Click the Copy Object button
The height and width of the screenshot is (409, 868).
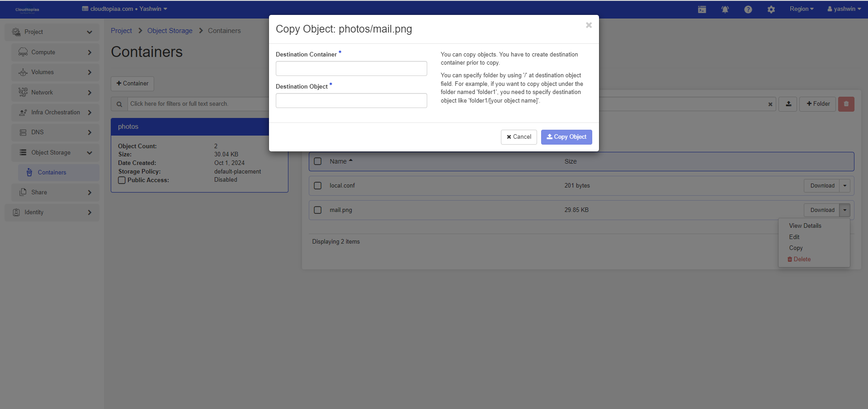click(x=566, y=137)
